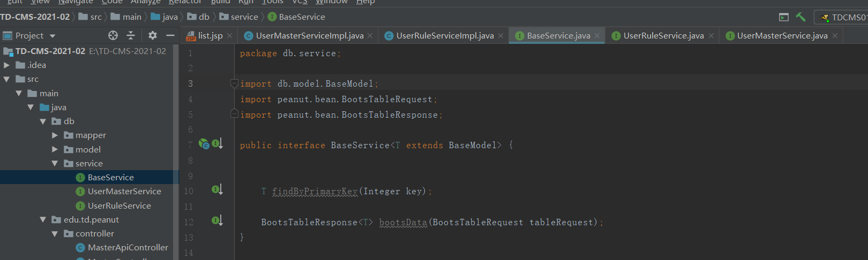
Task: Select MasterApiController in project tree
Action: tap(122, 247)
